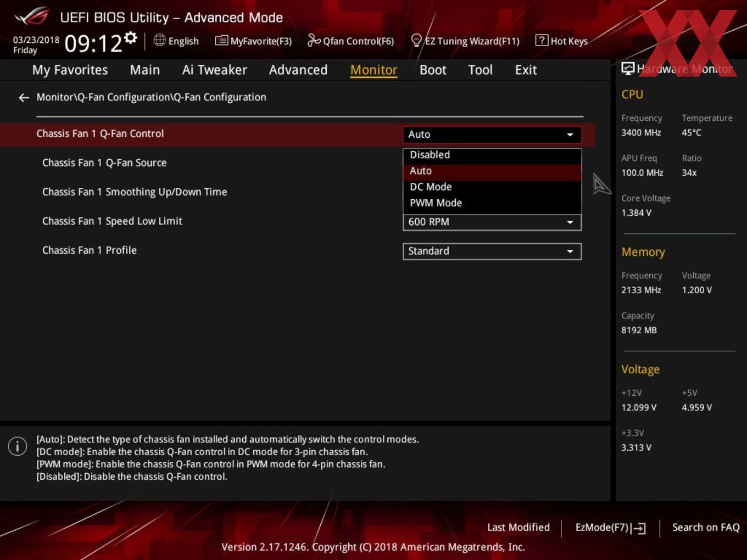The height and width of the screenshot is (560, 747).
Task: Click the Q-Fan Configuration breadcrumb path
Action: coord(151,97)
